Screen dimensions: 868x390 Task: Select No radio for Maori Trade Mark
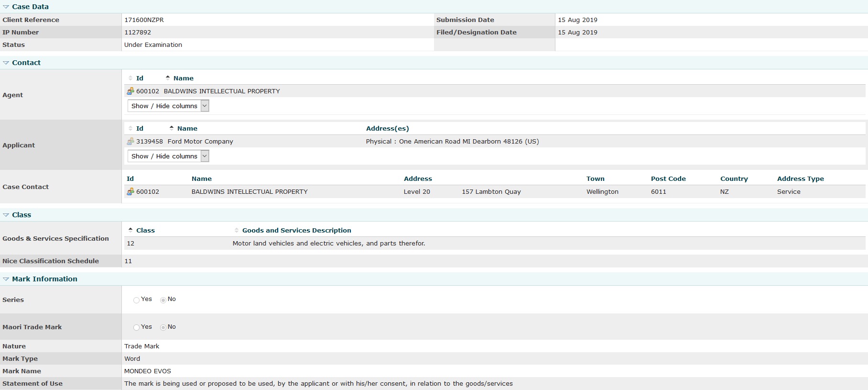point(163,328)
